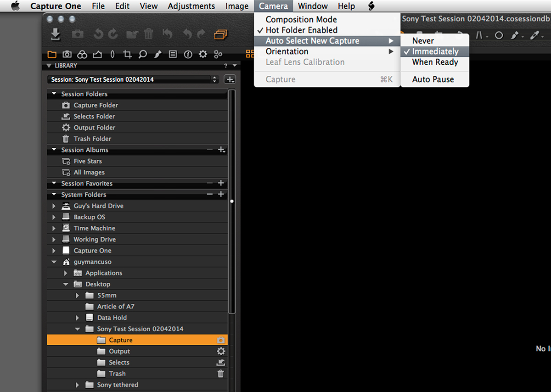Add a System Folder with plus

point(221,195)
